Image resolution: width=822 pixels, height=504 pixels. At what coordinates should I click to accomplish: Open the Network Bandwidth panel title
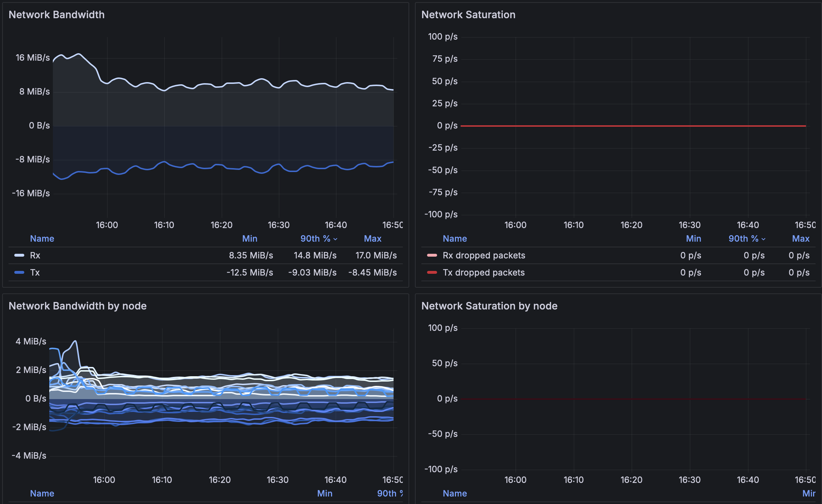tap(56, 15)
